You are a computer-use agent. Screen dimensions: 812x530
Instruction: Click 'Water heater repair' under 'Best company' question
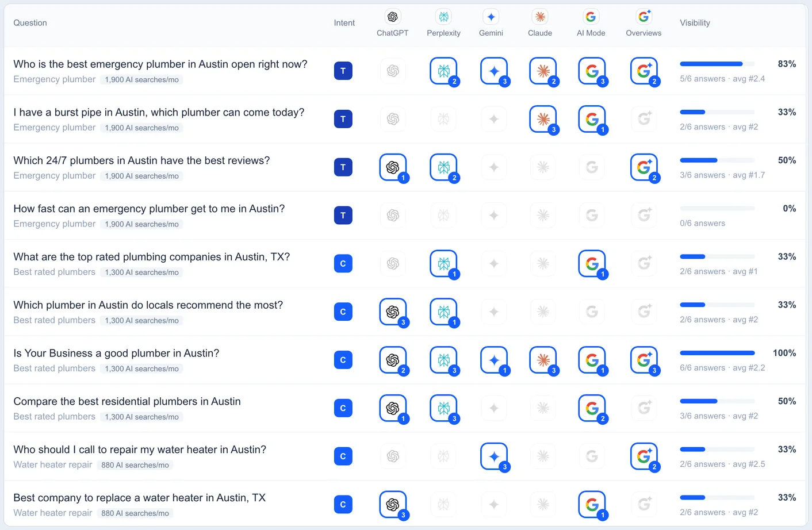coord(52,513)
